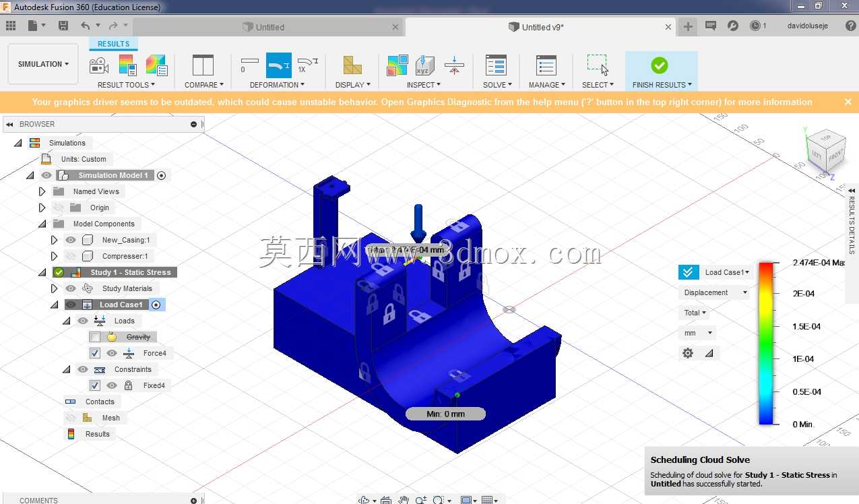This screenshot has width=859, height=504.
Task: Click the Show Min/Max inspect icon
Action: (397, 65)
